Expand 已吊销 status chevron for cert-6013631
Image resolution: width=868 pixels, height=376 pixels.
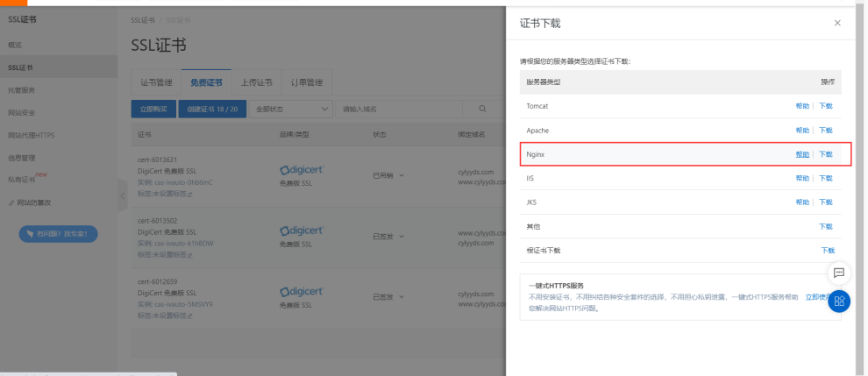[401, 175]
